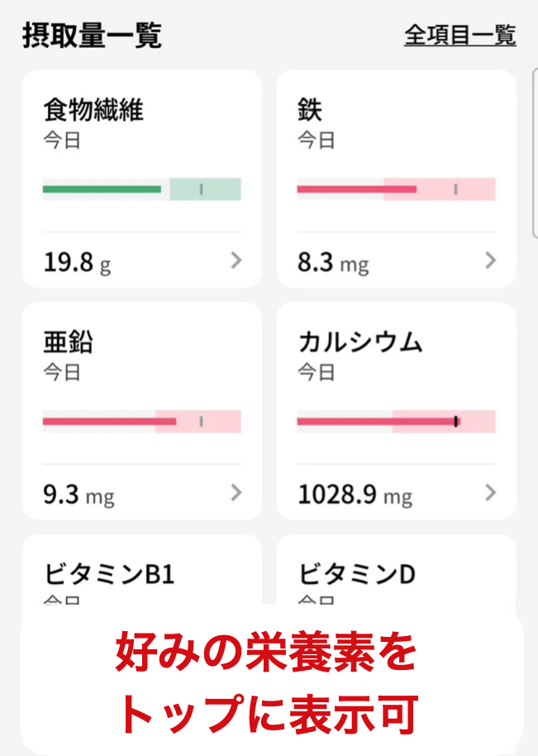Viewport: 538px width, 756px height.
Task: Open the 全項目一覧 link
Action: [x=459, y=36]
